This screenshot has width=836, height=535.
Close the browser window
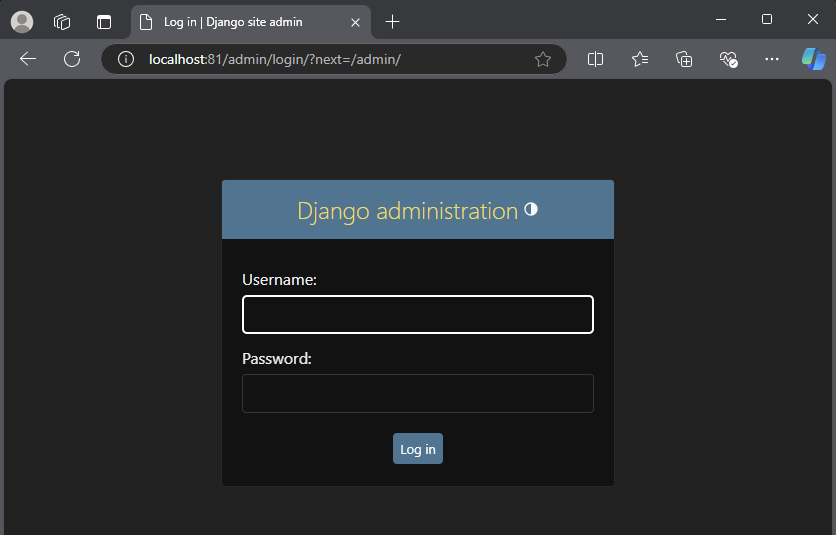[x=813, y=20]
